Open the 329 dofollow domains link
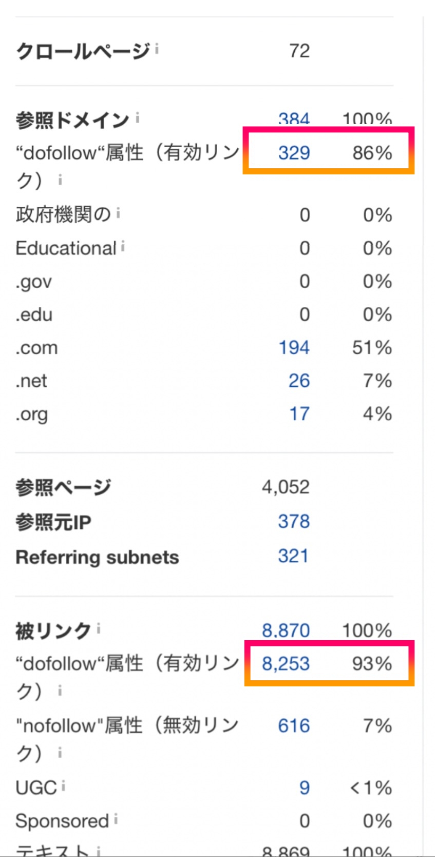Screen dimensions: 435x868 click(x=294, y=152)
